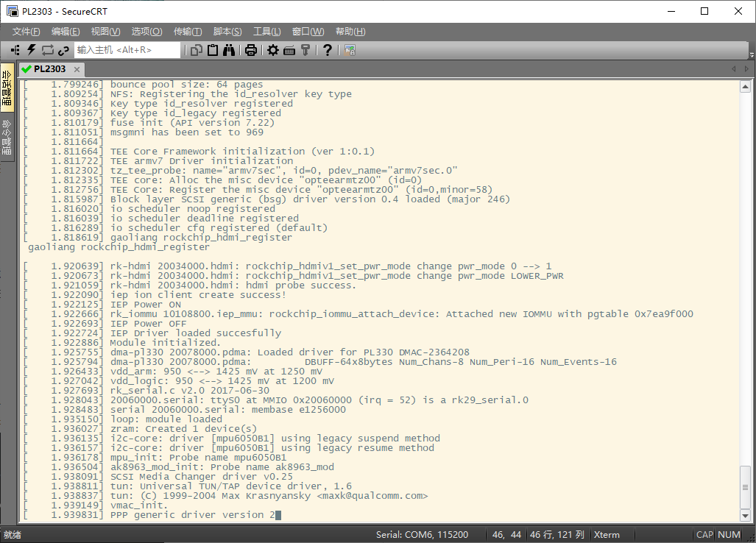Click the Reconnect session icon
Image resolution: width=756 pixels, height=543 pixels.
click(47, 50)
